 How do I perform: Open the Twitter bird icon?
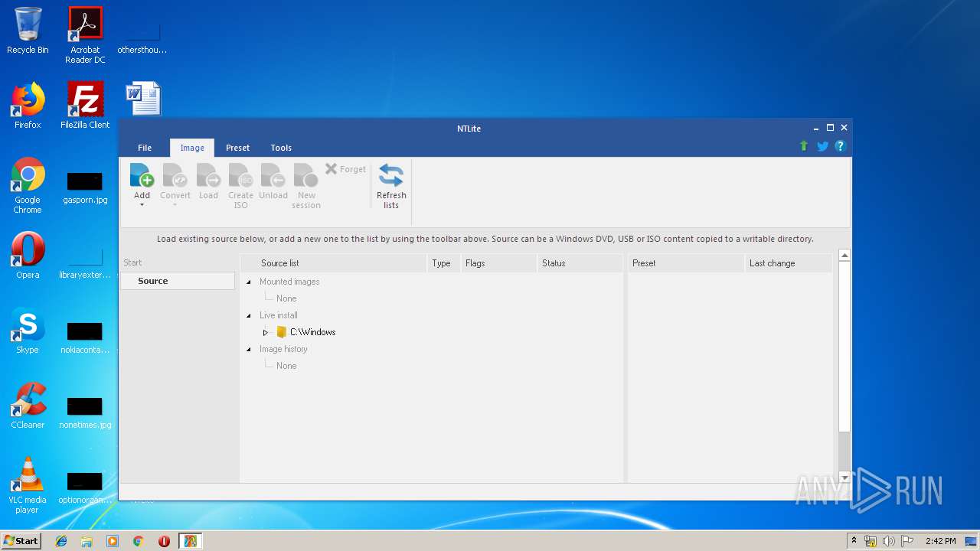click(x=822, y=146)
